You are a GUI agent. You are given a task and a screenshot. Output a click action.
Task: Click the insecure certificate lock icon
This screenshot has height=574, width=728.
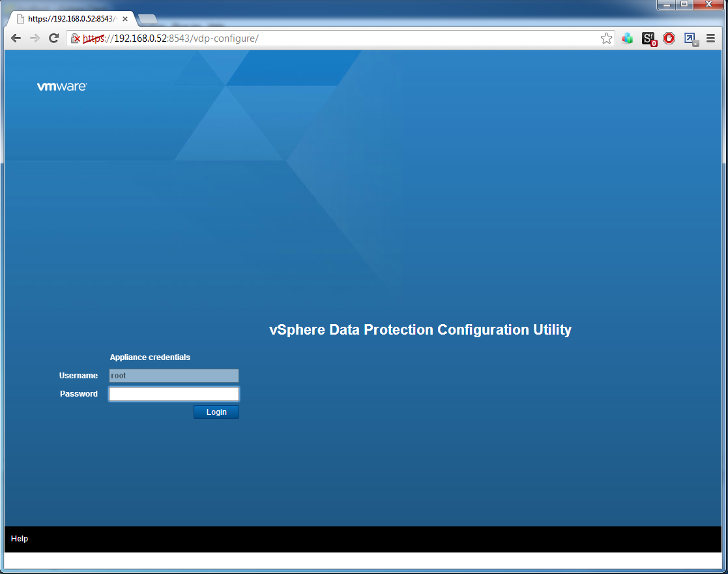click(x=75, y=38)
